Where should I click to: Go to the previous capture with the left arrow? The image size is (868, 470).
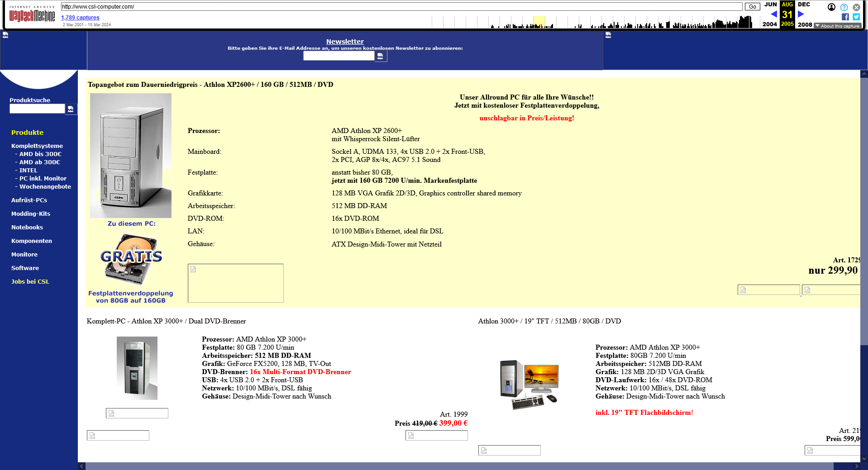pos(773,14)
